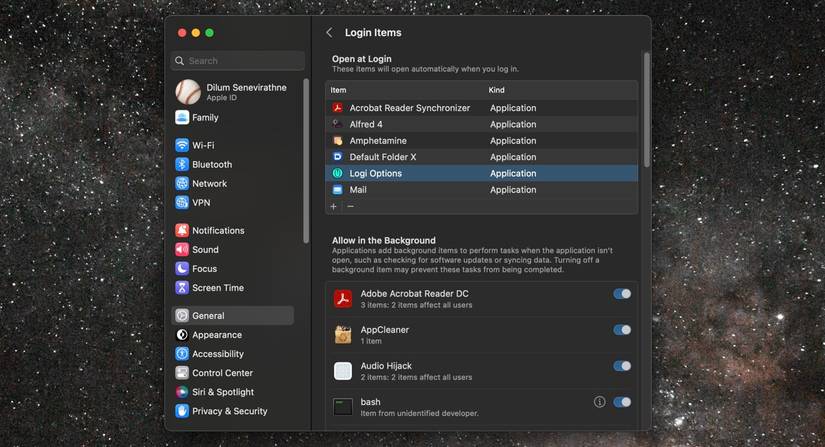The image size is (825, 447).
Task: Open Screen Time hourglass icon
Action: pos(182,288)
